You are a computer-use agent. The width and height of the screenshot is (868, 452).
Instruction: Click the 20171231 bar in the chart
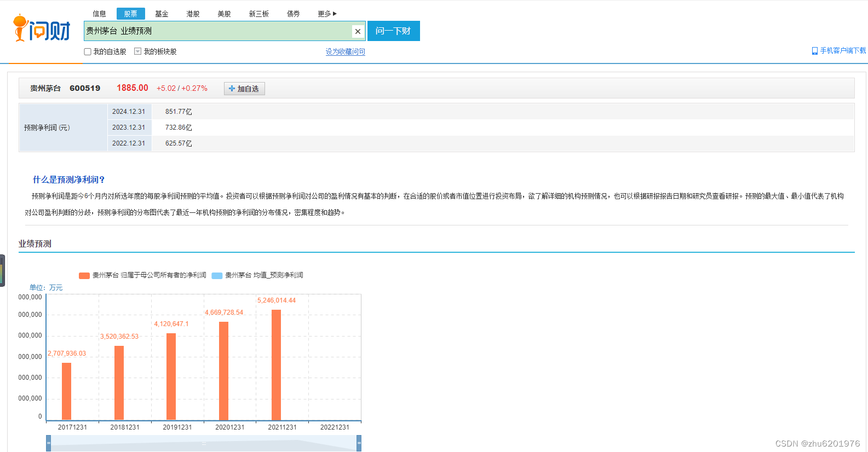(66, 391)
